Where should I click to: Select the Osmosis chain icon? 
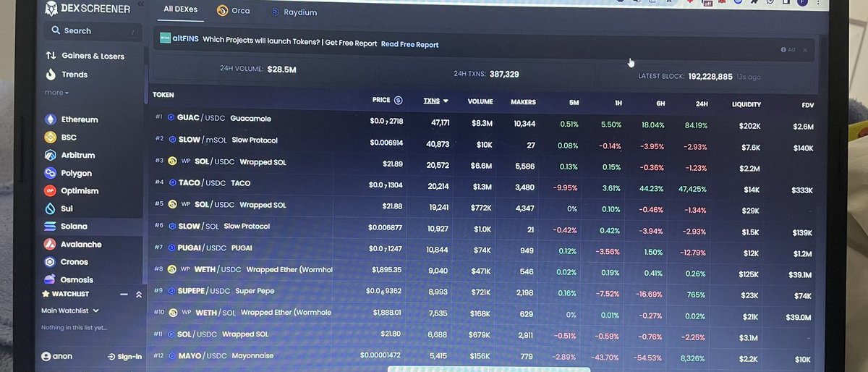point(50,279)
